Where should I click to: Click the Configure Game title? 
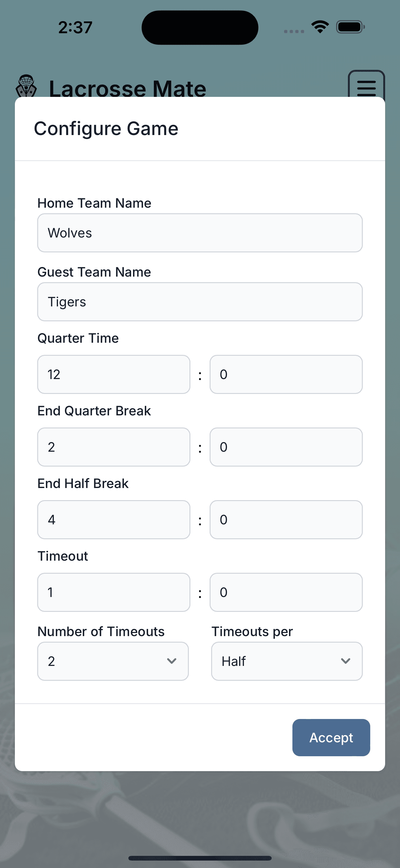point(106,129)
